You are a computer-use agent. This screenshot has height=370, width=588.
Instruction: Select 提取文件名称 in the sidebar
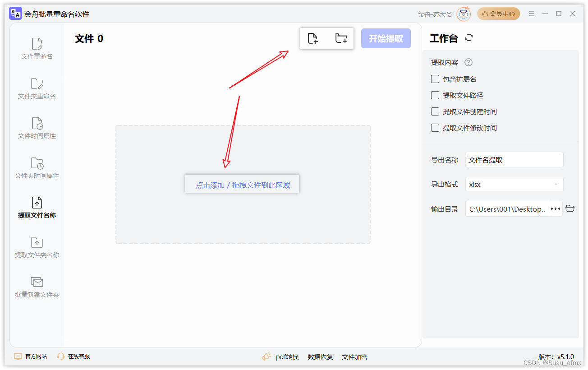37,208
